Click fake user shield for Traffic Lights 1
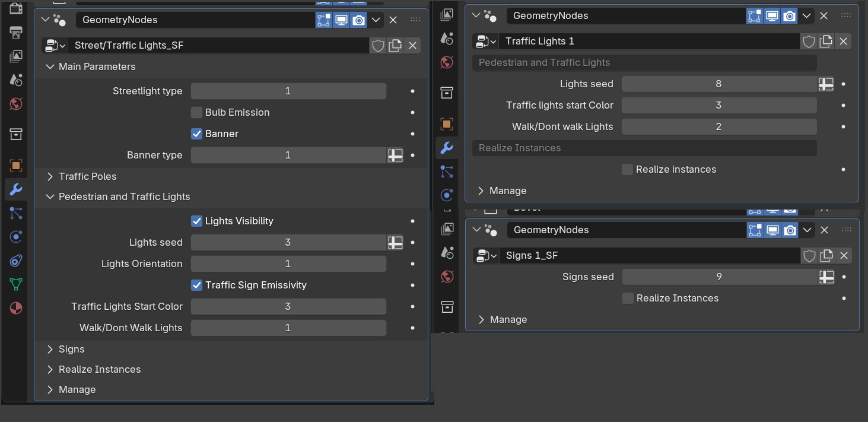Image resolution: width=868 pixels, height=422 pixels. point(809,42)
